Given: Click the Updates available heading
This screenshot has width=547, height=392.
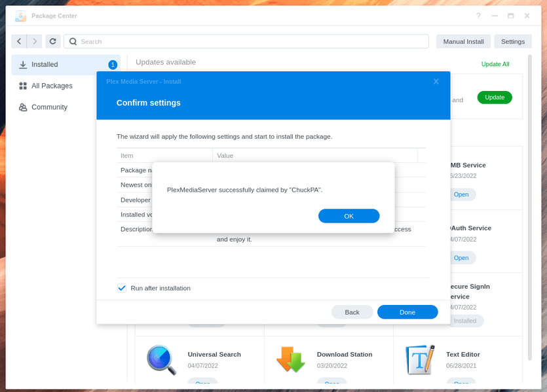Looking at the screenshot, I should pyautogui.click(x=166, y=62).
